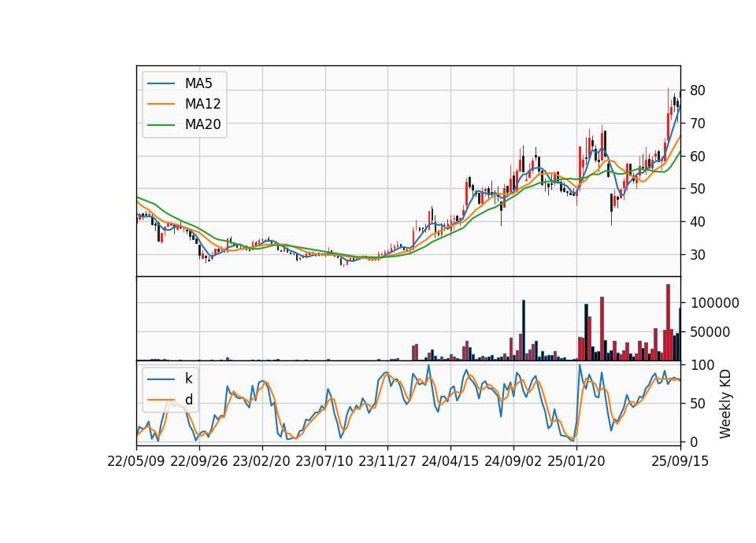Click the 25/09/15 date label
This screenshot has height=543, width=756.
coord(680,462)
